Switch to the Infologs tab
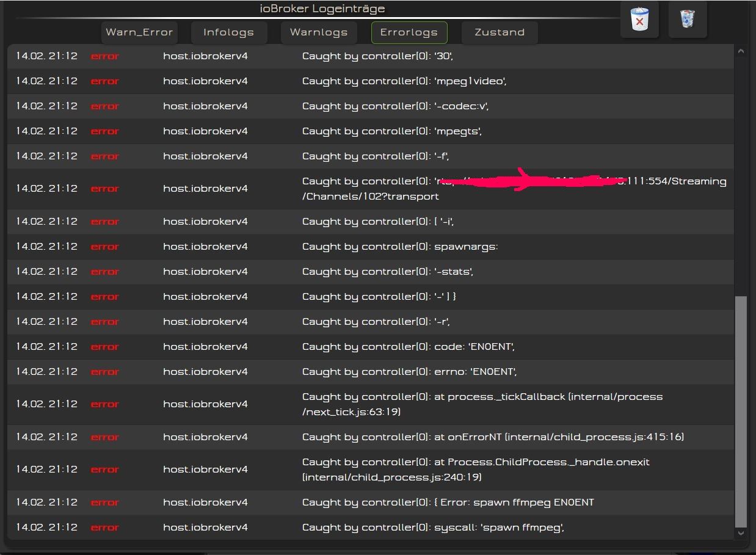The height and width of the screenshot is (555, 756). [228, 32]
